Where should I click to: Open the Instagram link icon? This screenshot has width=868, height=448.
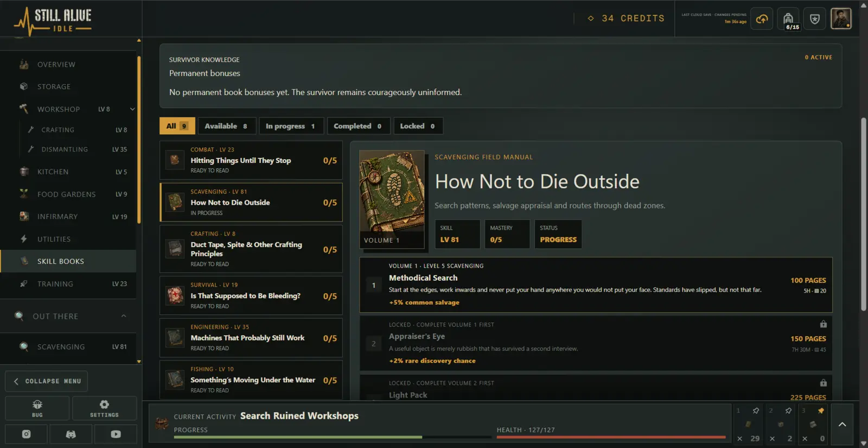click(26, 434)
